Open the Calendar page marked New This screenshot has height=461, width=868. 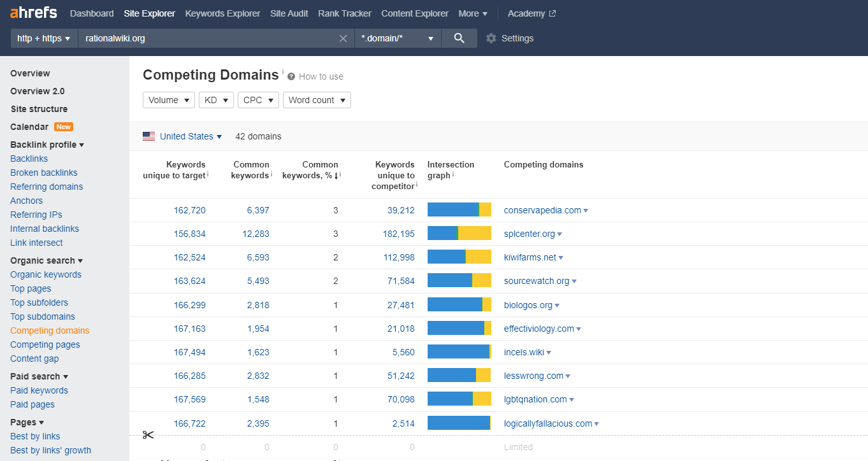coord(29,127)
